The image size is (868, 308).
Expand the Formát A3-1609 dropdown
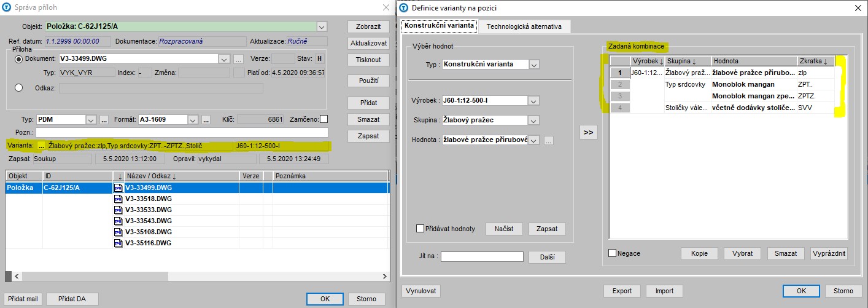pyautogui.click(x=194, y=119)
